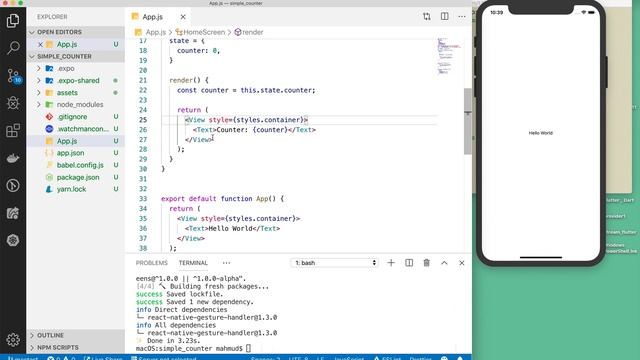This screenshot has width=640, height=360.
Task: Click 'export default function App()' line
Action: click(x=222, y=199)
